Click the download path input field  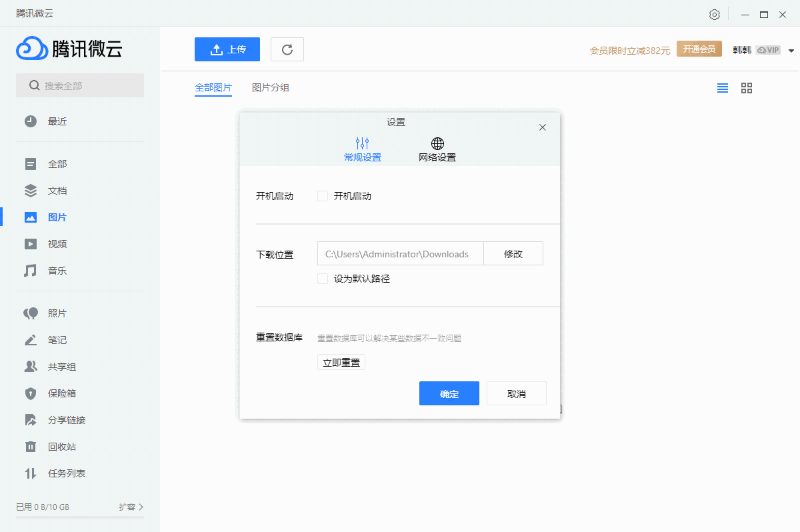[400, 253]
